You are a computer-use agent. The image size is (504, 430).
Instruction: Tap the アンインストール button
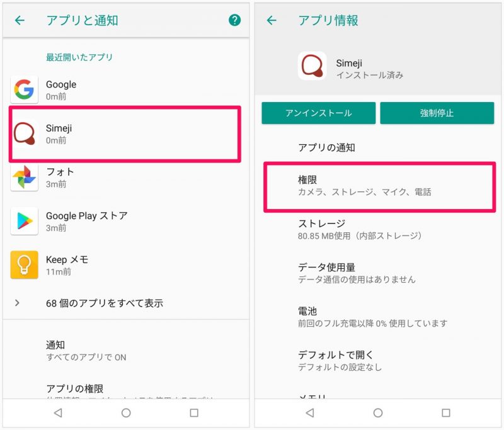coord(319,113)
